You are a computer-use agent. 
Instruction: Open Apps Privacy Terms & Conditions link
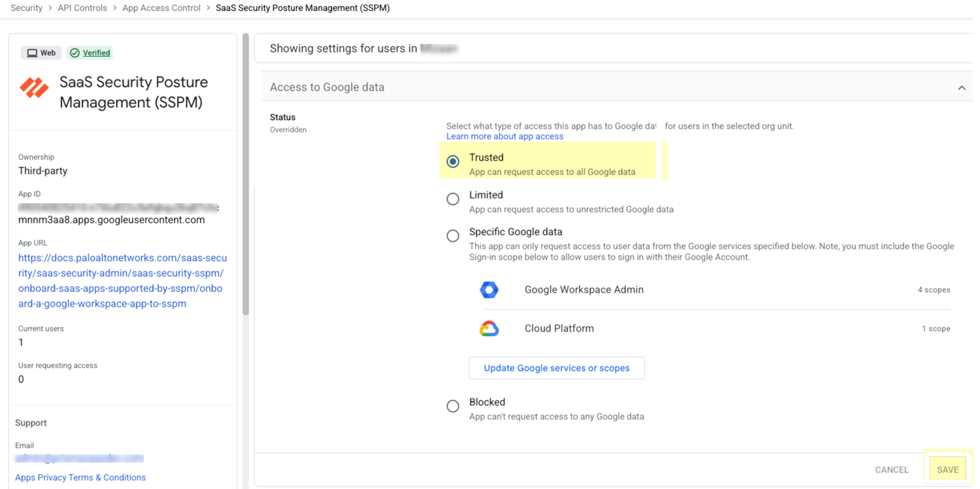pyautogui.click(x=80, y=477)
